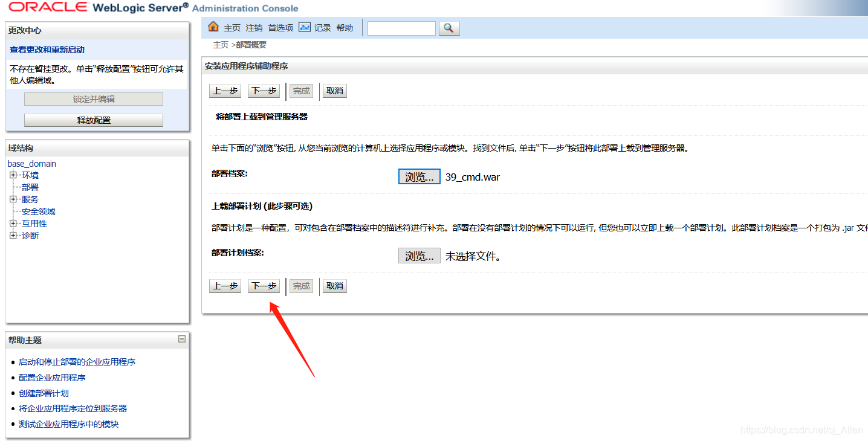The height and width of the screenshot is (441, 868).
Task: Expand the 诊断 tree node
Action: click(13, 236)
